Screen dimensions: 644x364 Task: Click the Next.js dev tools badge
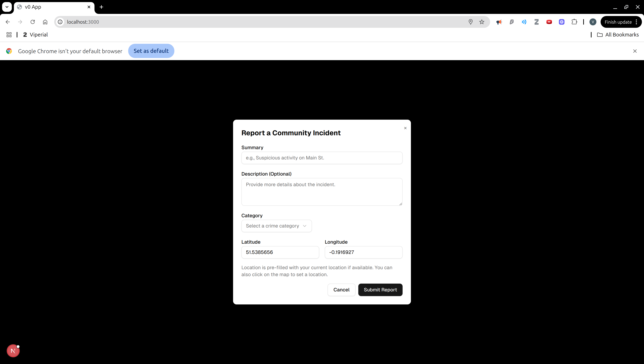coord(13,351)
